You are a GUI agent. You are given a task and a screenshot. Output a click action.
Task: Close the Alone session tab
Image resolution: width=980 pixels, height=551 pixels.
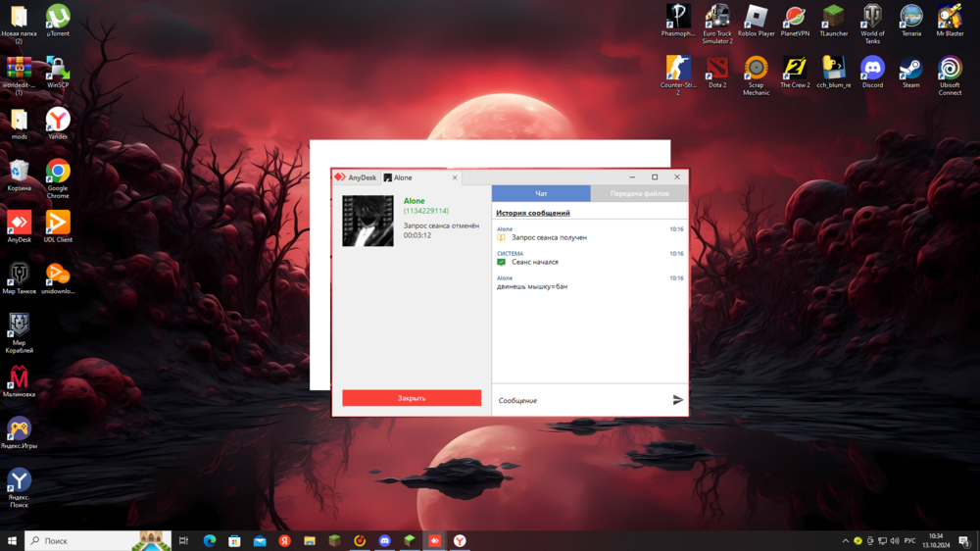(x=455, y=177)
